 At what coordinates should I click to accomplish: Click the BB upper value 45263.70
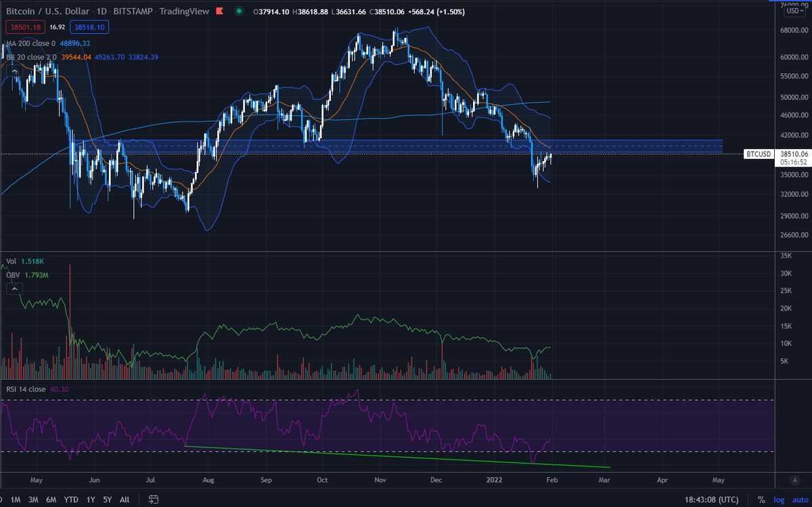(111, 57)
